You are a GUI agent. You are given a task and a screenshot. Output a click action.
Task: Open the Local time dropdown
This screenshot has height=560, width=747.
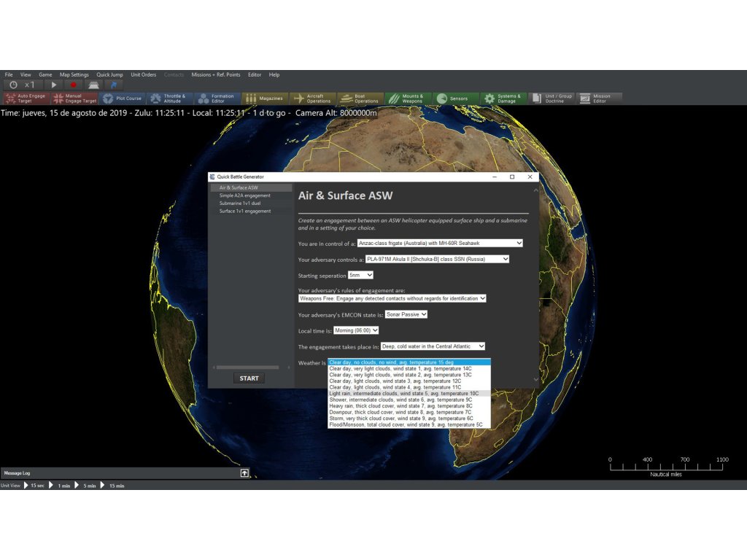(356, 330)
